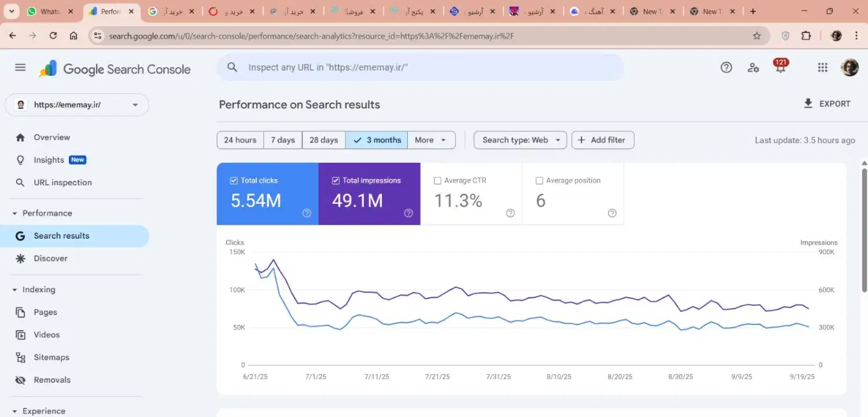
Task: Open the notifications bell icon
Action: [780, 68]
